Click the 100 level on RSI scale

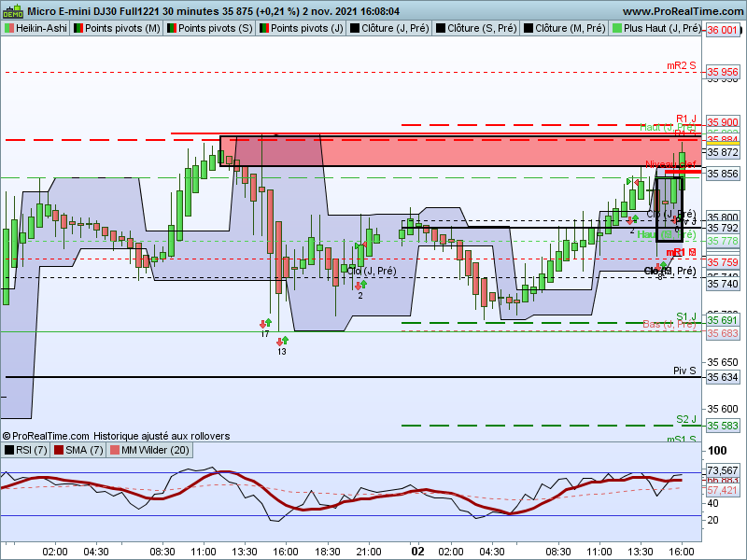click(x=717, y=451)
